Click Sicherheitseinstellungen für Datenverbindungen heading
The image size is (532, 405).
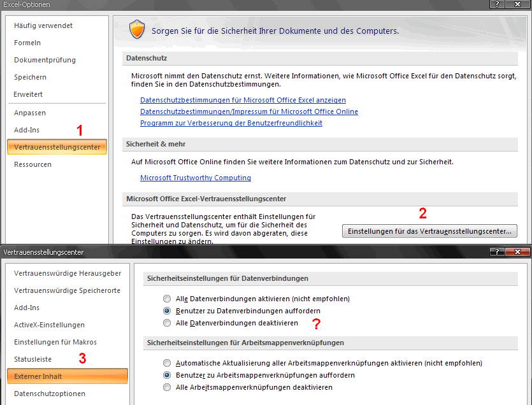(x=227, y=278)
